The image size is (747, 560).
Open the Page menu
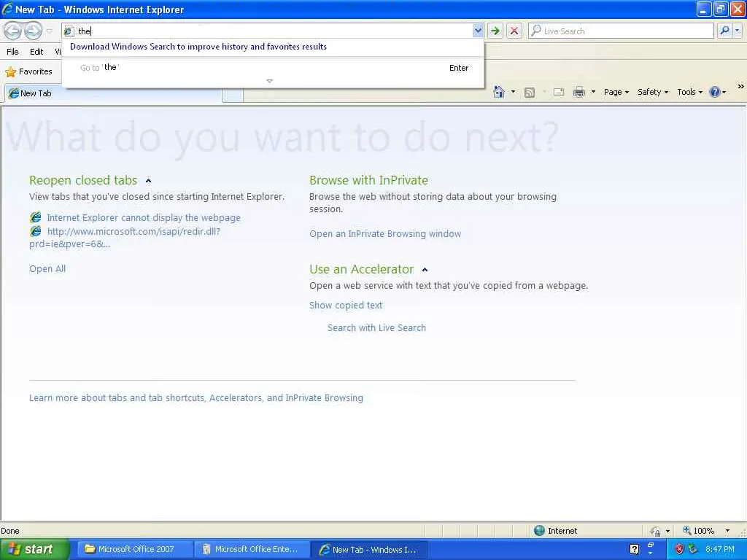point(616,92)
